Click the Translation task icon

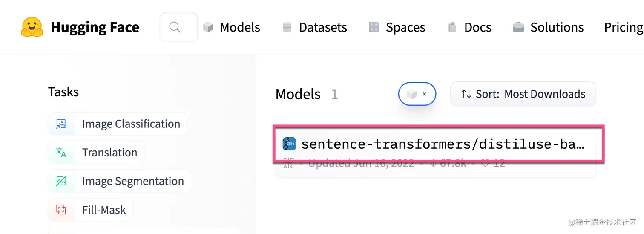click(x=61, y=153)
